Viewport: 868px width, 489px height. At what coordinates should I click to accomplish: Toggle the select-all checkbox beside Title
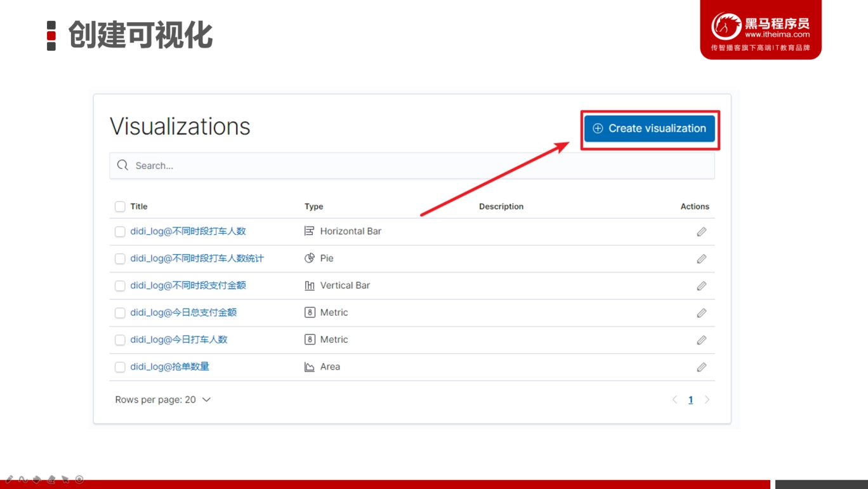tap(120, 206)
